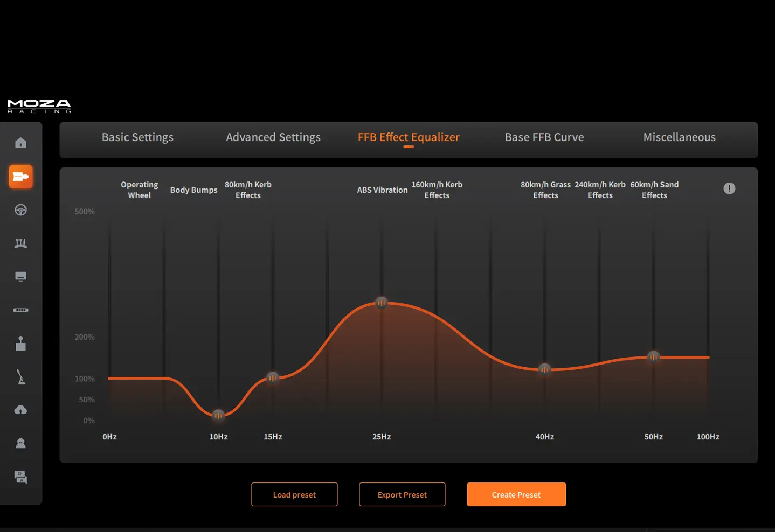Image resolution: width=775 pixels, height=532 pixels.
Task: Open the pedals settings icon
Action: 20,243
